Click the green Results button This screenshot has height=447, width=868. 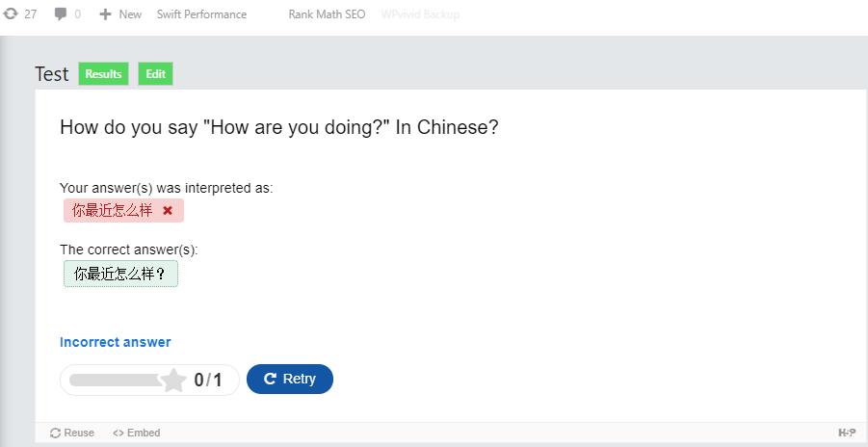103,73
